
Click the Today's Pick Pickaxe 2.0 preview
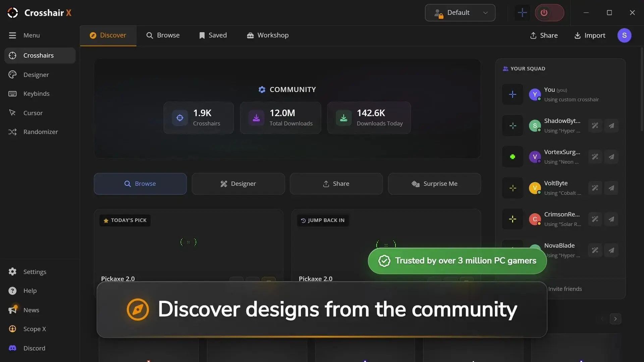point(189,242)
